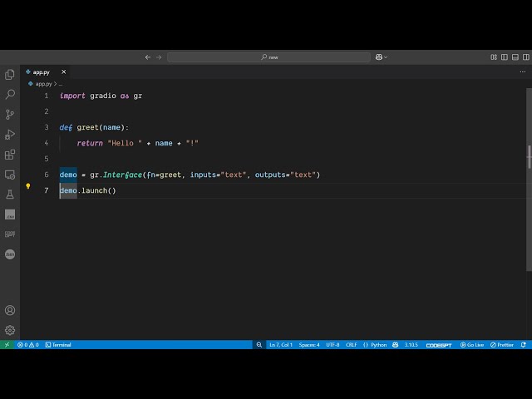This screenshot has height=399, width=532.
Task: Expand the breadcrumb ellipsis symbol list
Action: click(61, 84)
